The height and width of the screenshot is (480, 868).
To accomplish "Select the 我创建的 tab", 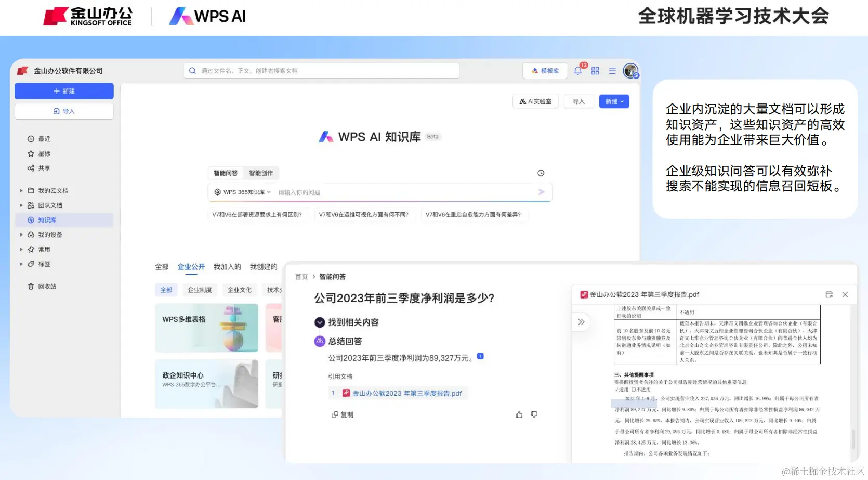I will pyautogui.click(x=264, y=267).
